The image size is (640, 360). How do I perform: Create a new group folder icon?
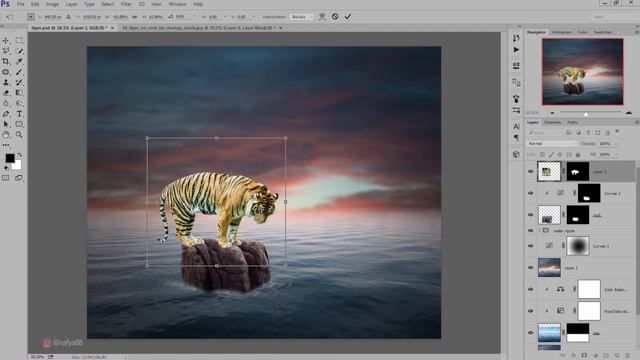pyautogui.click(x=606, y=356)
